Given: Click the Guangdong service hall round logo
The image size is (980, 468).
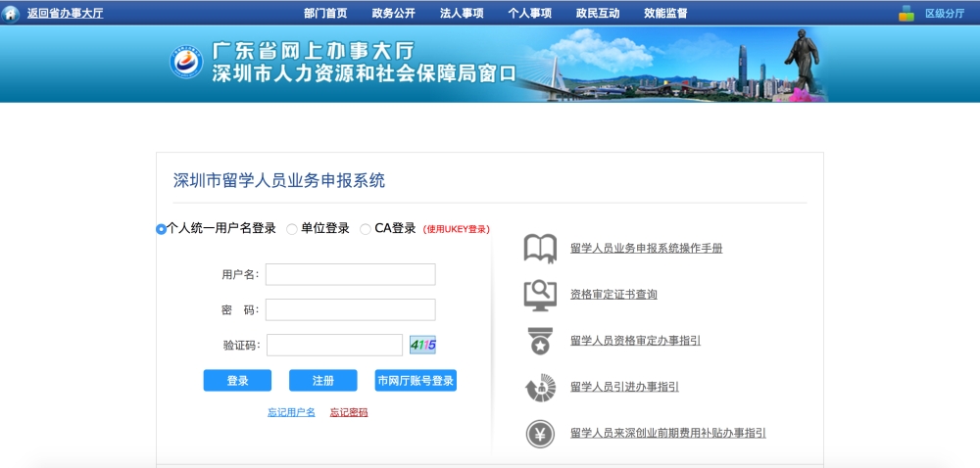Looking at the screenshot, I should (186, 63).
